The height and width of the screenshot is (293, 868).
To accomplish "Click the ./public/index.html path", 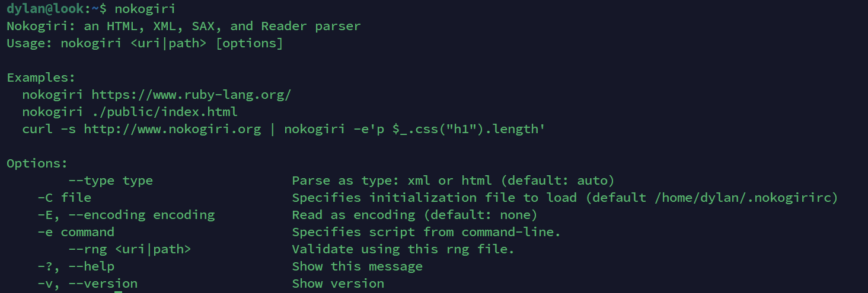I will pyautogui.click(x=164, y=112).
